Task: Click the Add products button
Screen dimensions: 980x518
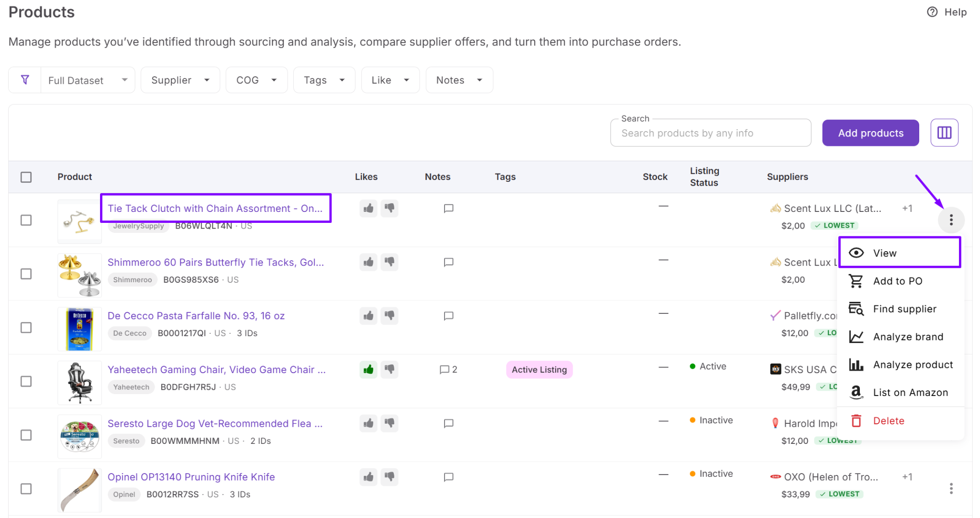Action: coord(870,133)
